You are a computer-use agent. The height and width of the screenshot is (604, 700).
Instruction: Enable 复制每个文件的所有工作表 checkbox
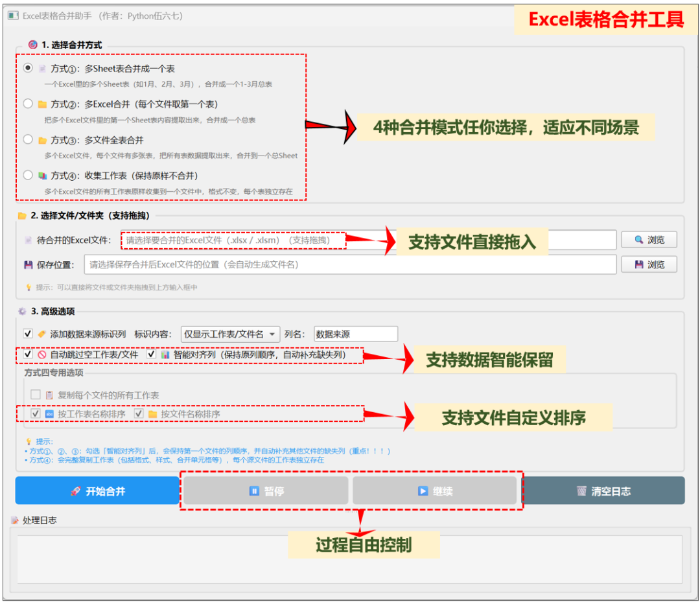click(x=36, y=395)
